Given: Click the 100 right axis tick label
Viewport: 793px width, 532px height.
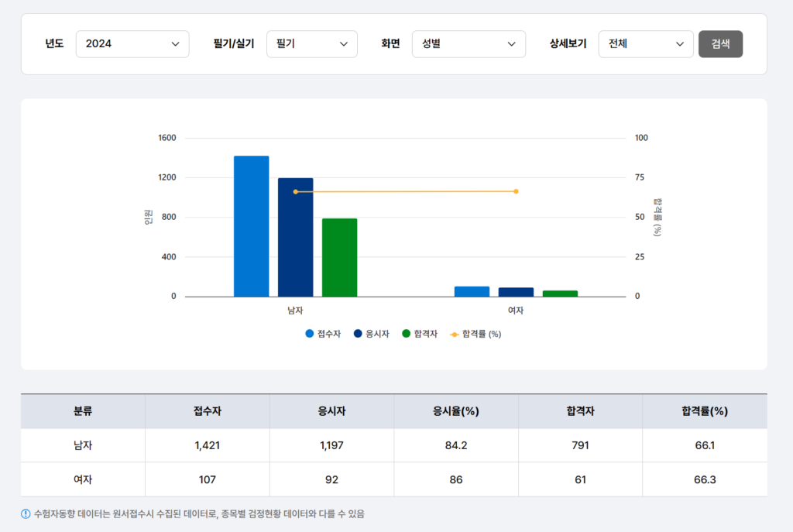Looking at the screenshot, I should coord(641,138).
